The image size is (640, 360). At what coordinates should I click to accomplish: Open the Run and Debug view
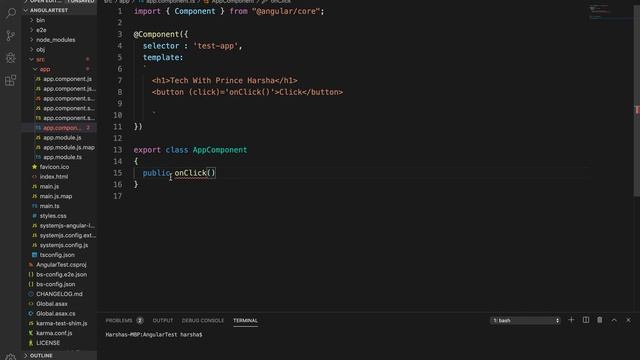tap(11, 58)
